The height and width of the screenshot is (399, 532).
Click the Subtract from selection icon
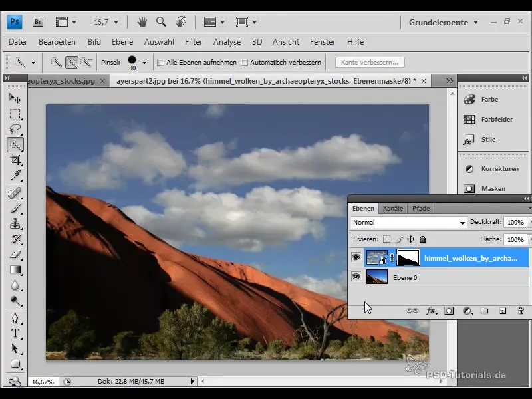pyautogui.click(x=87, y=63)
